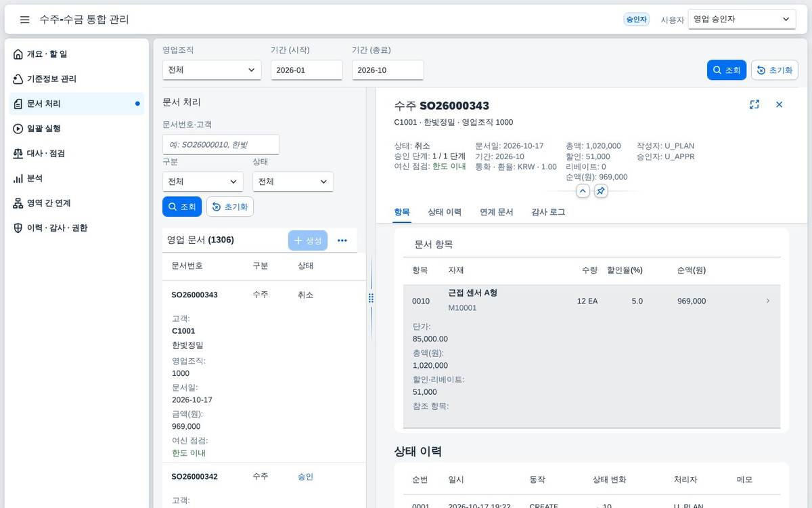Click the 상태 column header in document list
Screen dimensions: 812x508
[x=305, y=266]
